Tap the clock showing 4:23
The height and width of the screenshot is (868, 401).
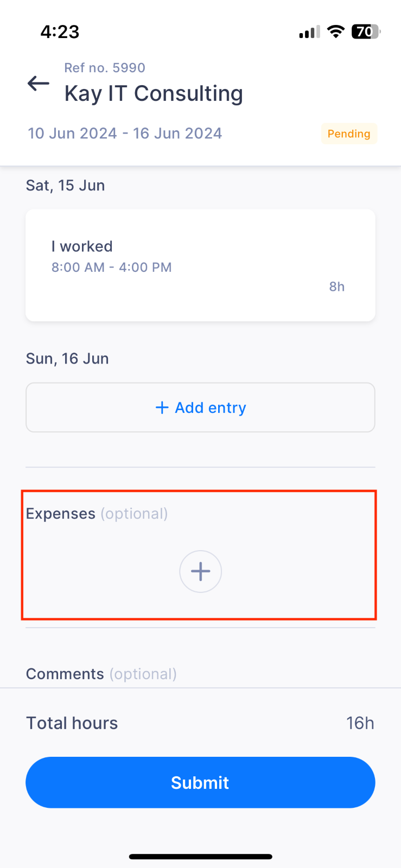[60, 31]
